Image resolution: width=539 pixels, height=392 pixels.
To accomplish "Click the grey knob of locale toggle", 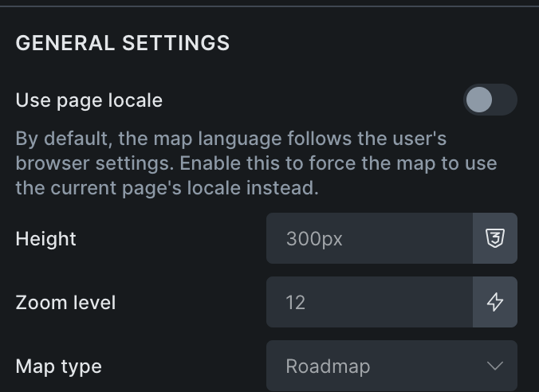I will pyautogui.click(x=479, y=100).
